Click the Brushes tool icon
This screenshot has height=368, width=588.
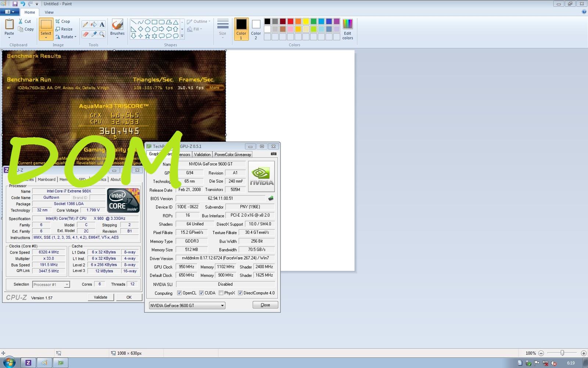pyautogui.click(x=117, y=25)
